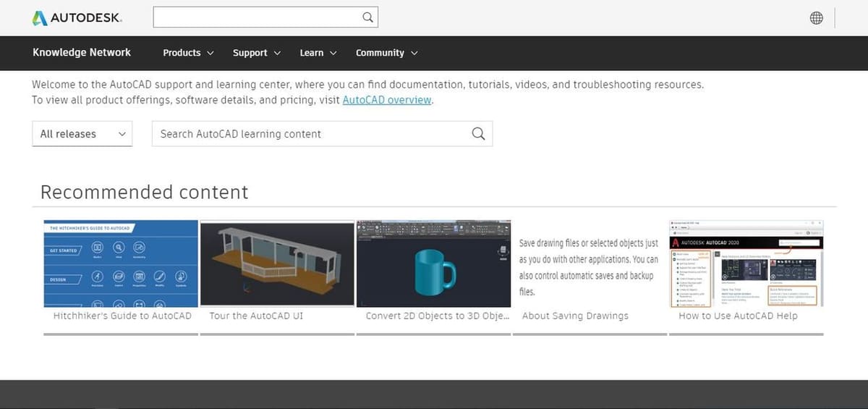Viewport: 868px width, 409px height.
Task: Expand the Support menu
Action: click(x=257, y=53)
